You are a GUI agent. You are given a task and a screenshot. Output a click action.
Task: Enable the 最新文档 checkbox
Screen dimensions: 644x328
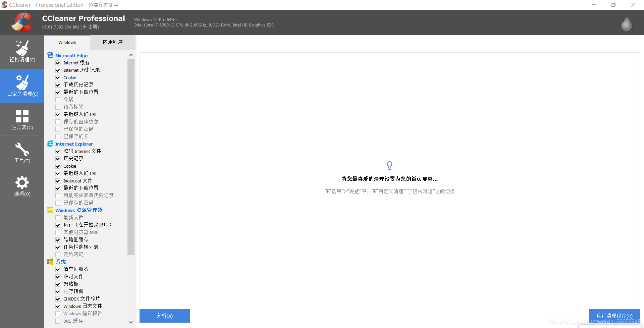click(x=58, y=218)
